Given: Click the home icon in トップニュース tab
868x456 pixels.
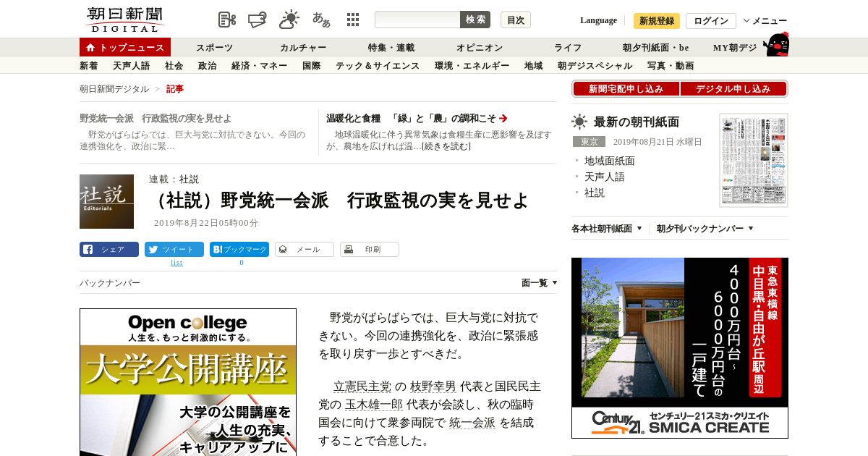Looking at the screenshot, I should click(90, 47).
